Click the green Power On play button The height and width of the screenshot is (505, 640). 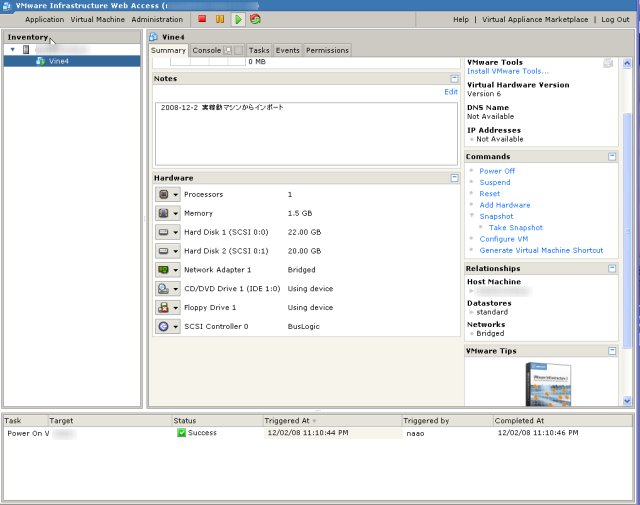[x=238, y=19]
